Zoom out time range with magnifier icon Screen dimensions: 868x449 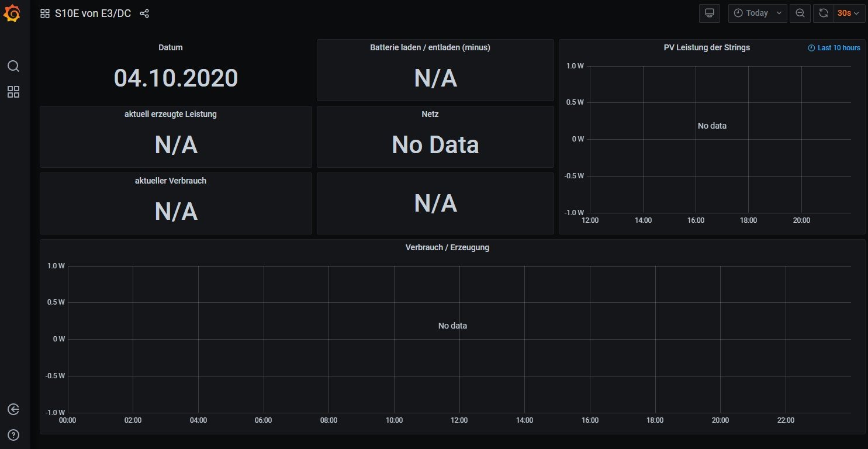pyautogui.click(x=800, y=13)
